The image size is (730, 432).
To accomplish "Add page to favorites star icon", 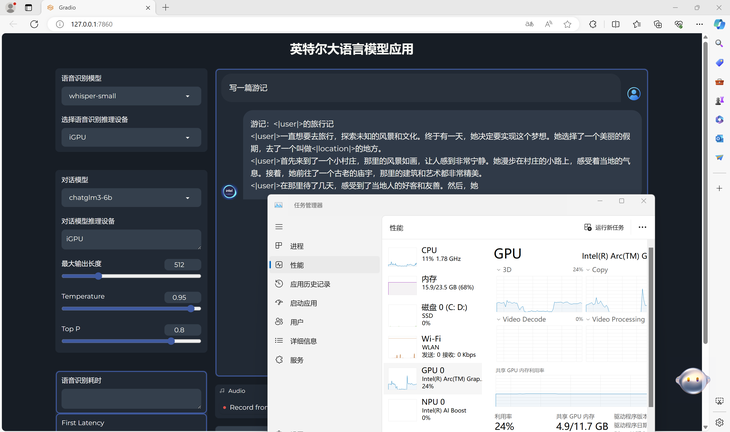I will (x=567, y=24).
